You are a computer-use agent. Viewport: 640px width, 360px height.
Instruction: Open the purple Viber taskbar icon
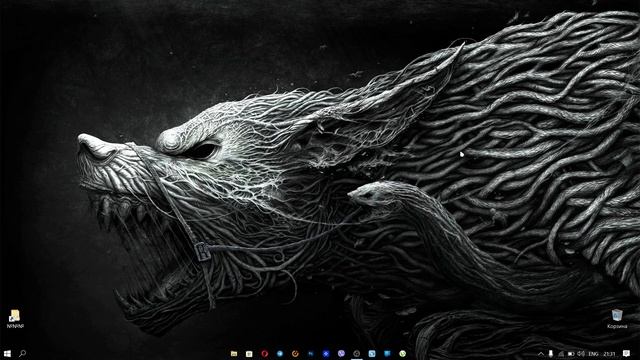pyautogui.click(x=341, y=353)
